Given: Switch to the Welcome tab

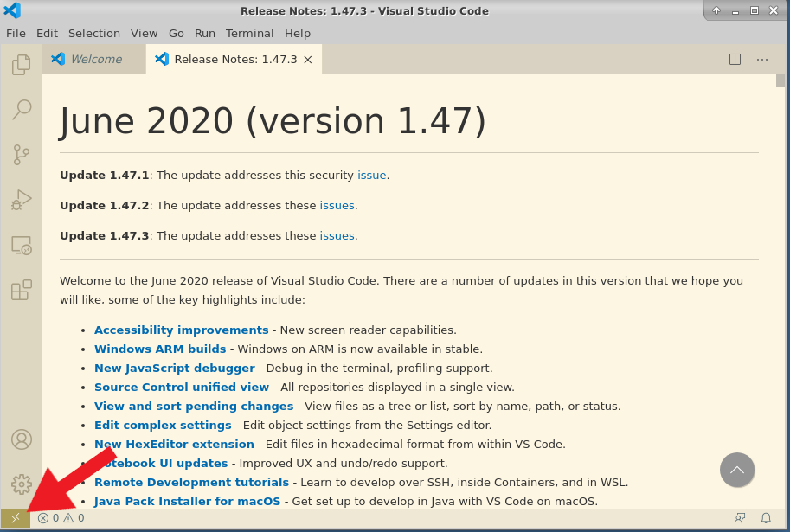Looking at the screenshot, I should 94,60.
